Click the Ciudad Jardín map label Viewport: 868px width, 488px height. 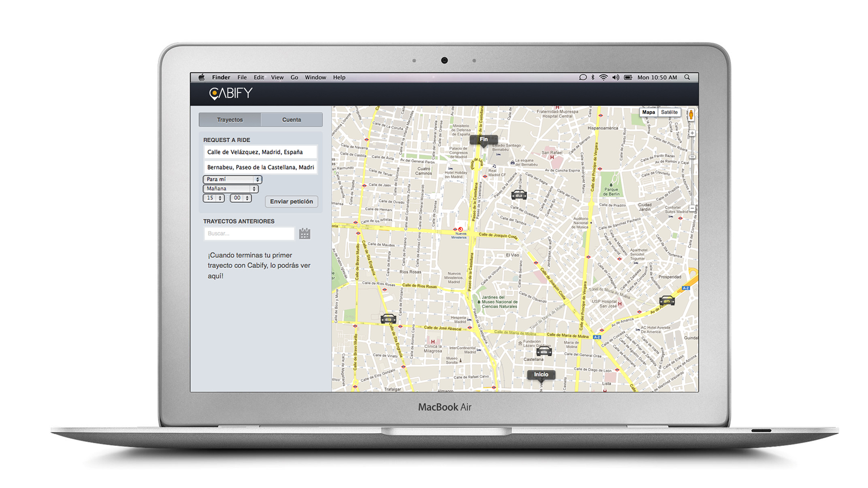click(x=645, y=207)
